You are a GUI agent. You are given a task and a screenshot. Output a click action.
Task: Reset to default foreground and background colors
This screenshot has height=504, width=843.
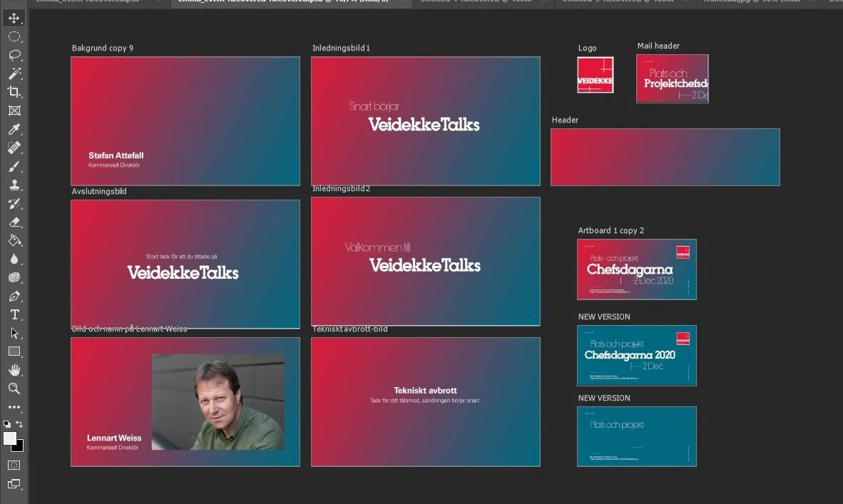click(x=7, y=424)
